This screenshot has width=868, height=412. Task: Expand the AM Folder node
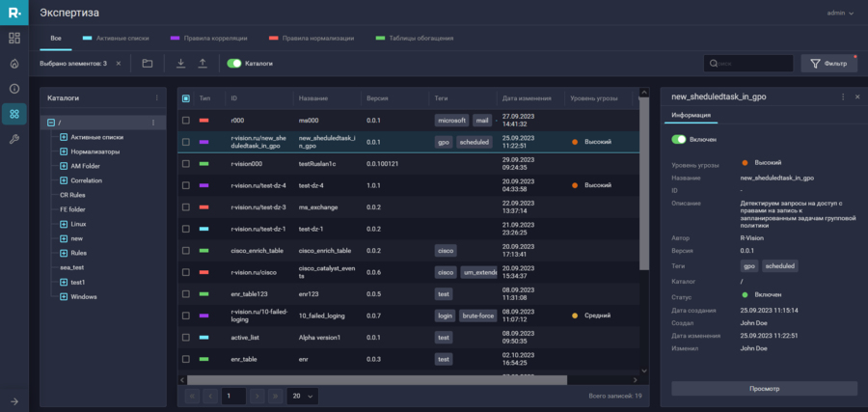coord(64,166)
